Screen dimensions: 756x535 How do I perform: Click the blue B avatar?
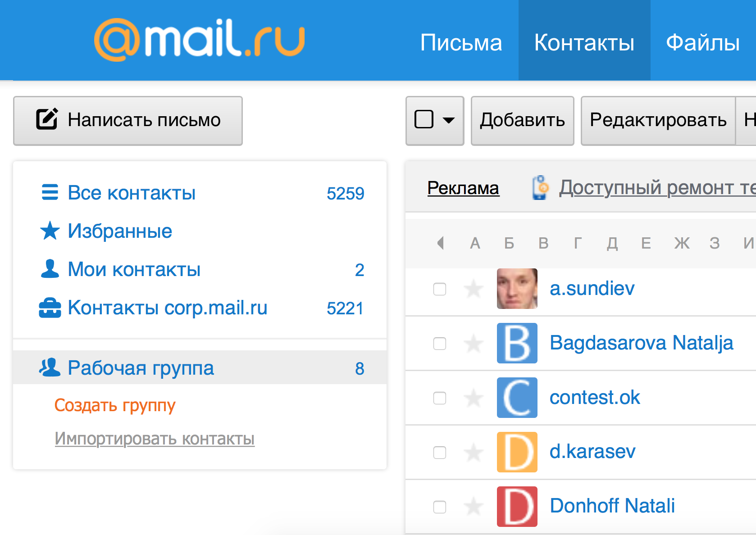(517, 343)
